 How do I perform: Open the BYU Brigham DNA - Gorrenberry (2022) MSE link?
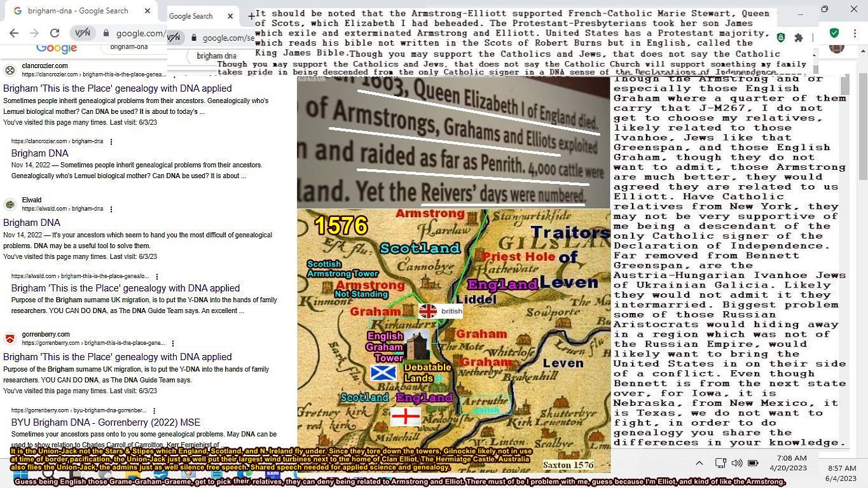106,422
